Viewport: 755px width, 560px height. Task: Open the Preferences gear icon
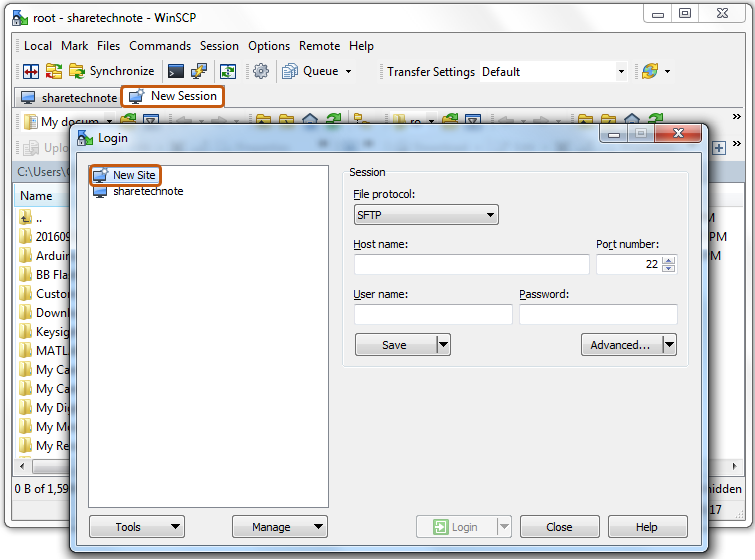point(261,71)
